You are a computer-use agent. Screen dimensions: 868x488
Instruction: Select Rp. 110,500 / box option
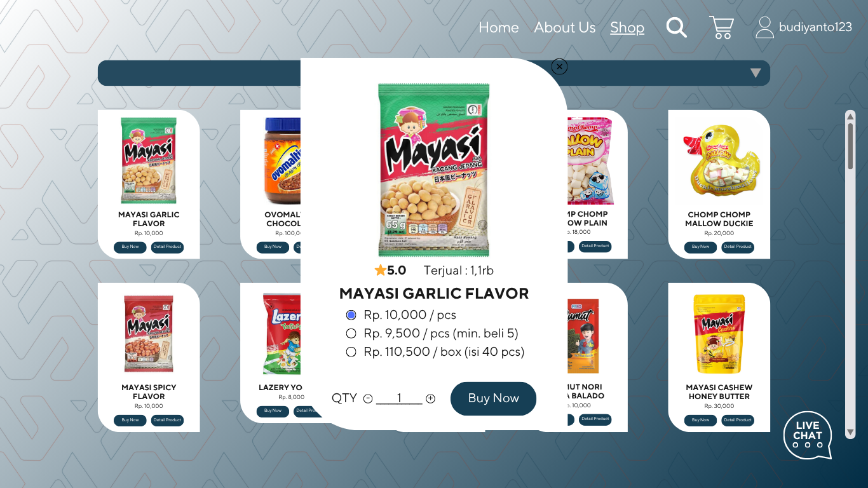pos(351,352)
